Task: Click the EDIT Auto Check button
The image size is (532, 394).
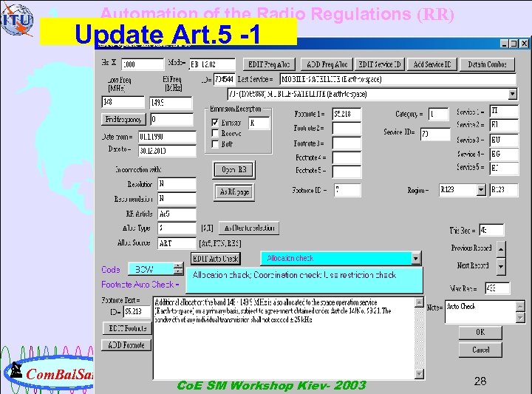Action: pyautogui.click(x=216, y=259)
